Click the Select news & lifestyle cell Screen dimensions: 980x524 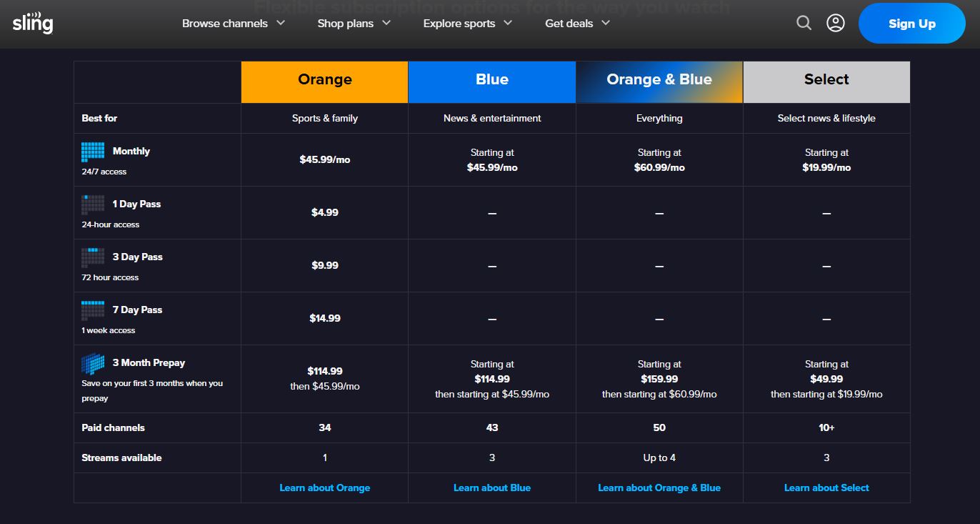(x=826, y=118)
